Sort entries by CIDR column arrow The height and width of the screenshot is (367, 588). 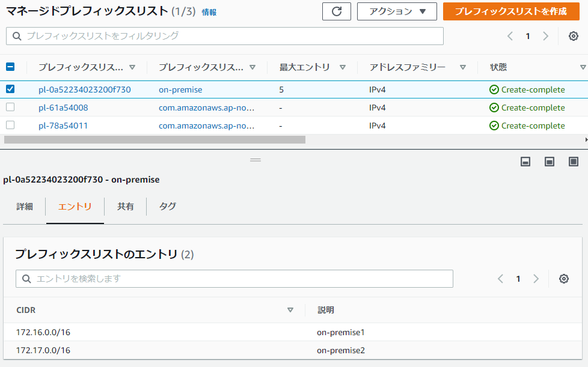[290, 310]
